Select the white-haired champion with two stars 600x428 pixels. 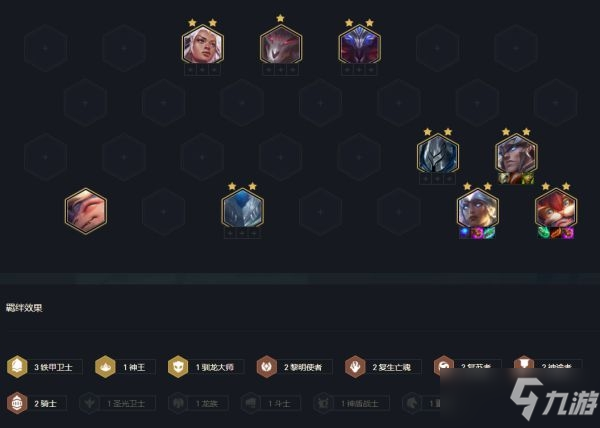click(203, 44)
